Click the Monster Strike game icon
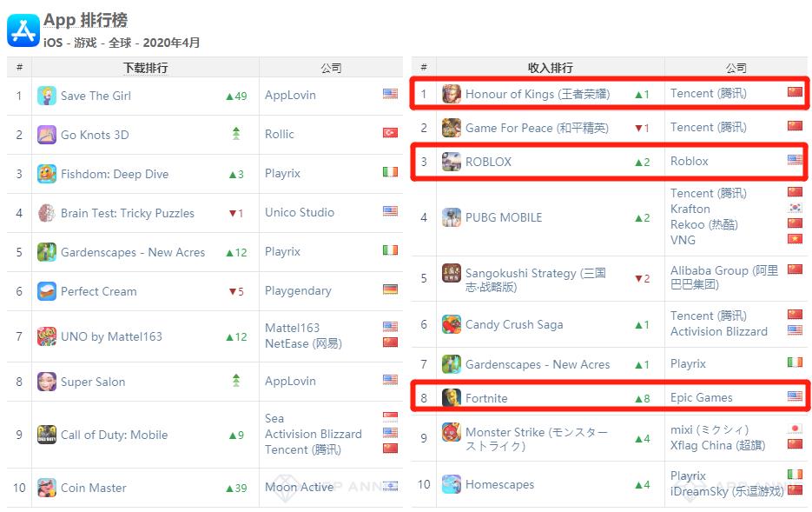 [x=452, y=432]
